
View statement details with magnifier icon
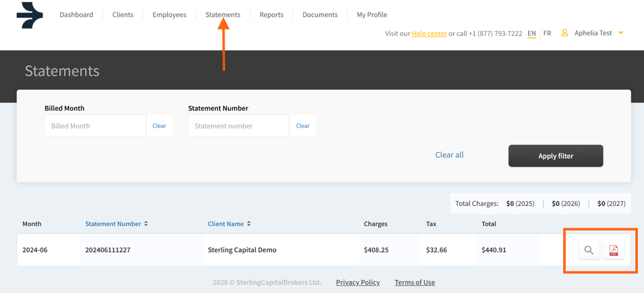click(x=588, y=250)
